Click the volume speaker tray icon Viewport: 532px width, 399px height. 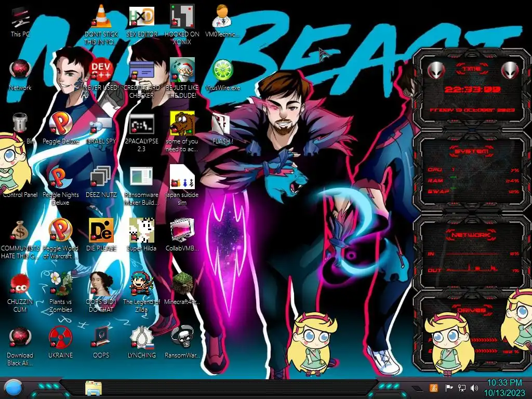tap(474, 388)
